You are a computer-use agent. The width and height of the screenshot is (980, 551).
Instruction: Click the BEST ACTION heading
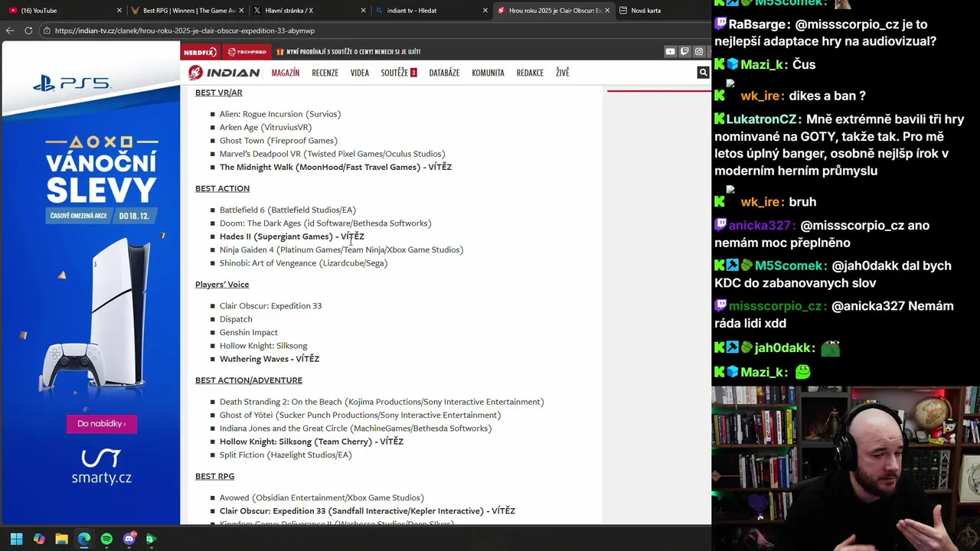coord(222,188)
